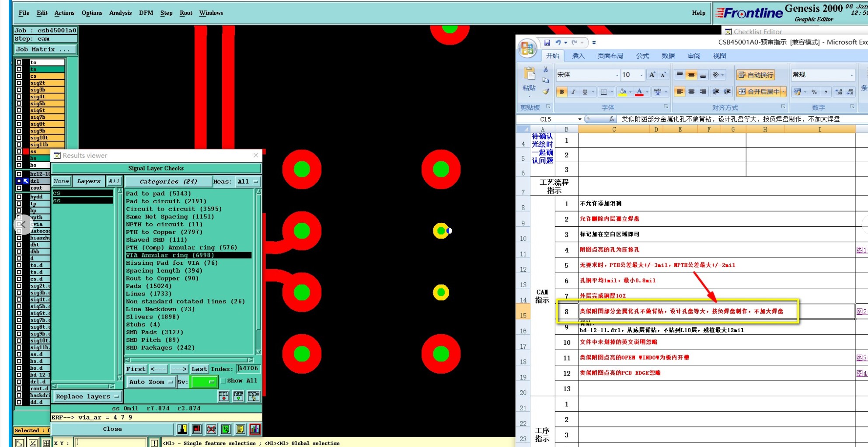Image resolution: width=868 pixels, height=447 pixels.
Task: Click the Index input field showing 64706
Action: coord(248,369)
